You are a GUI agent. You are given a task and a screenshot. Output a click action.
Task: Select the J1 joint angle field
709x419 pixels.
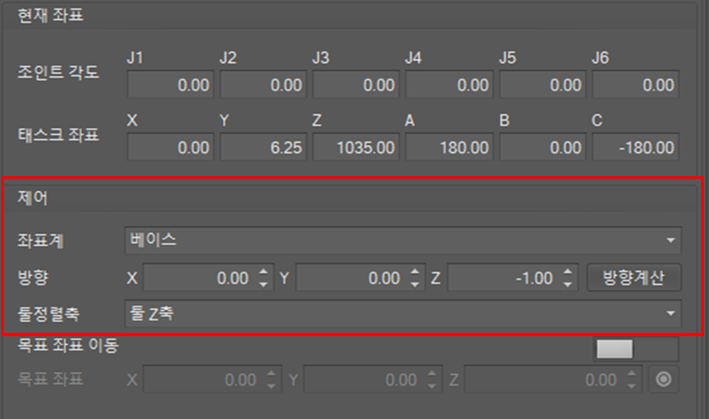pyautogui.click(x=169, y=85)
